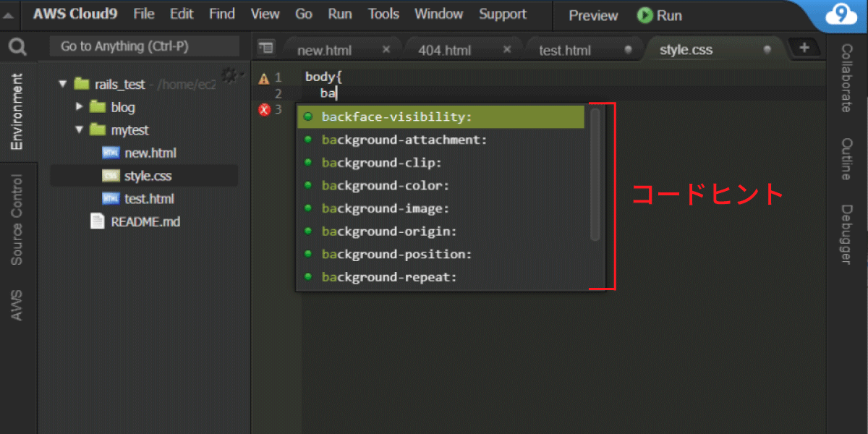Open the Support menu
The image size is (868, 434).
pyautogui.click(x=503, y=14)
